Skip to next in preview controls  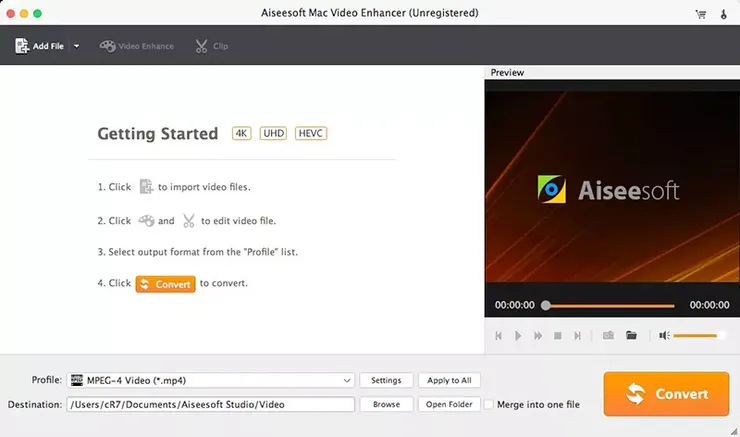577,336
